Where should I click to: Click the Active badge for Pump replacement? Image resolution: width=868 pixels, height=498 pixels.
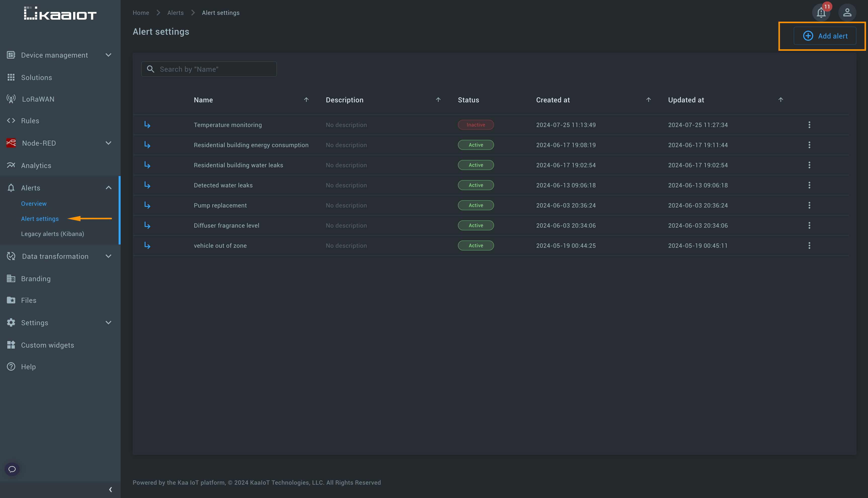(476, 205)
